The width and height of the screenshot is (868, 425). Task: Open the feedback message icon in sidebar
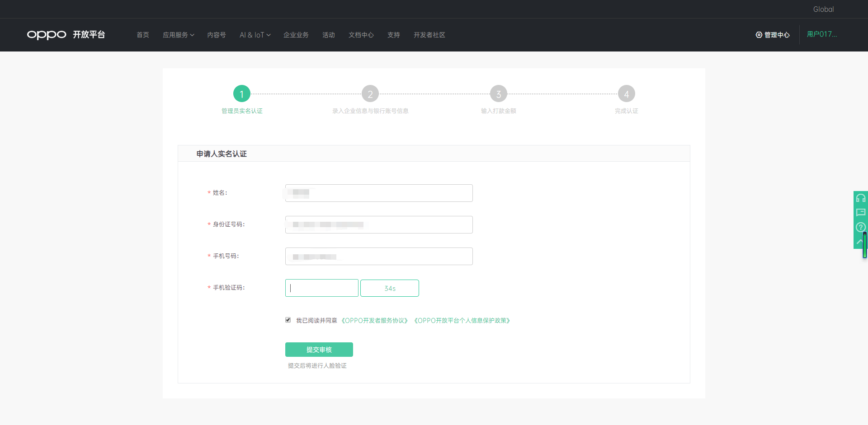[x=861, y=212]
